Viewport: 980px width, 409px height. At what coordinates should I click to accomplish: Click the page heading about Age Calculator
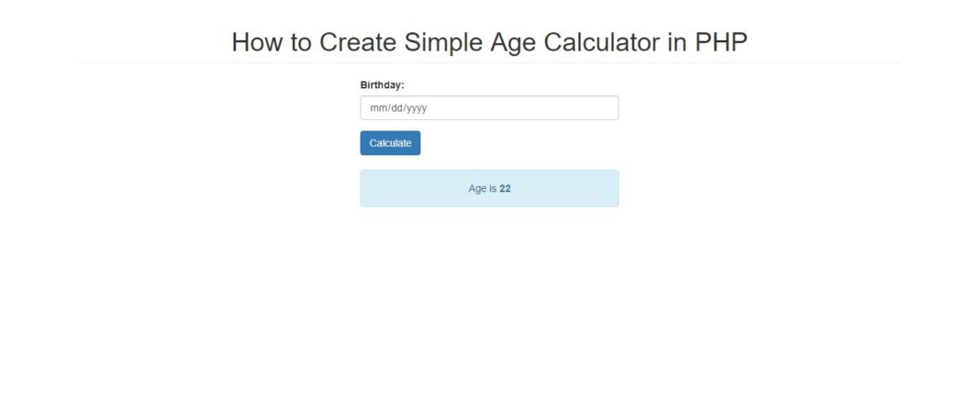tap(489, 42)
